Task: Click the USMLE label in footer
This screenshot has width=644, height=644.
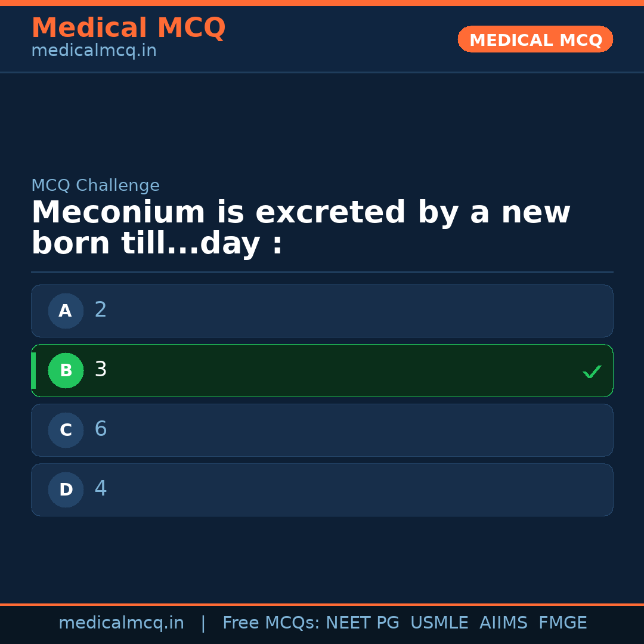Action: [439, 622]
